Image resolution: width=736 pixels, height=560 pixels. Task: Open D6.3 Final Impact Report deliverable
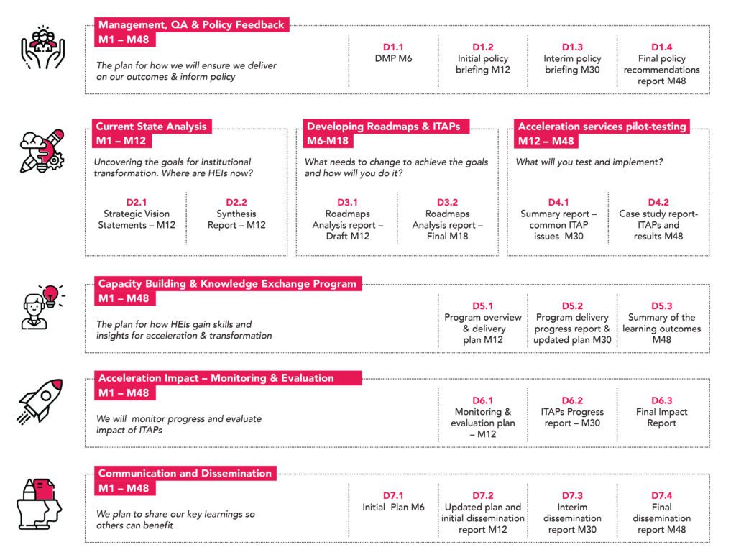coord(661,412)
